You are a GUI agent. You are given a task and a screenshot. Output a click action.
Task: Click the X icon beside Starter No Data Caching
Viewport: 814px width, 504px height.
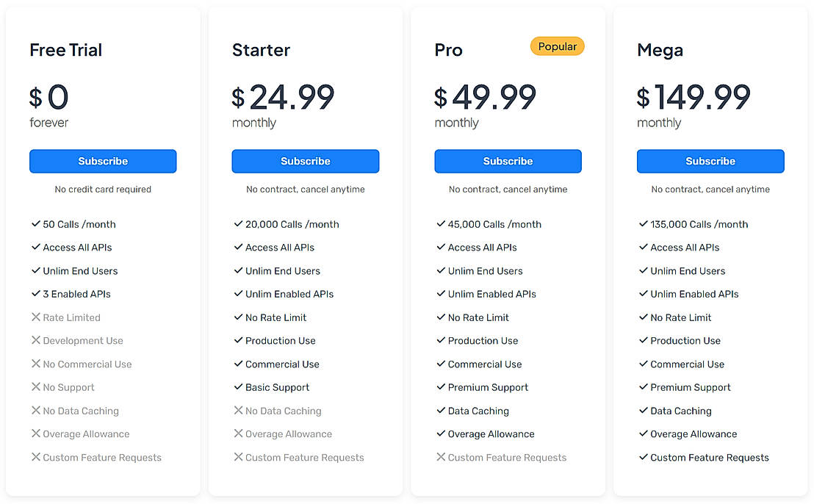(x=238, y=411)
